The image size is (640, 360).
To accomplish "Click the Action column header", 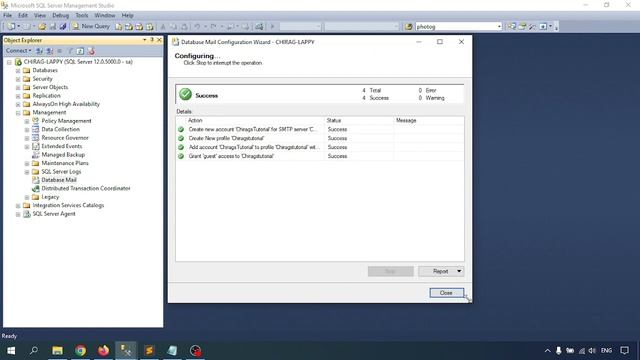I will [255, 120].
